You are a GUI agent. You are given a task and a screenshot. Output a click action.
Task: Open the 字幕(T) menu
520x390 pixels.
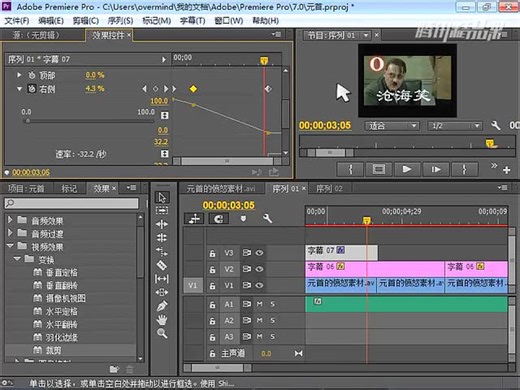coord(192,21)
